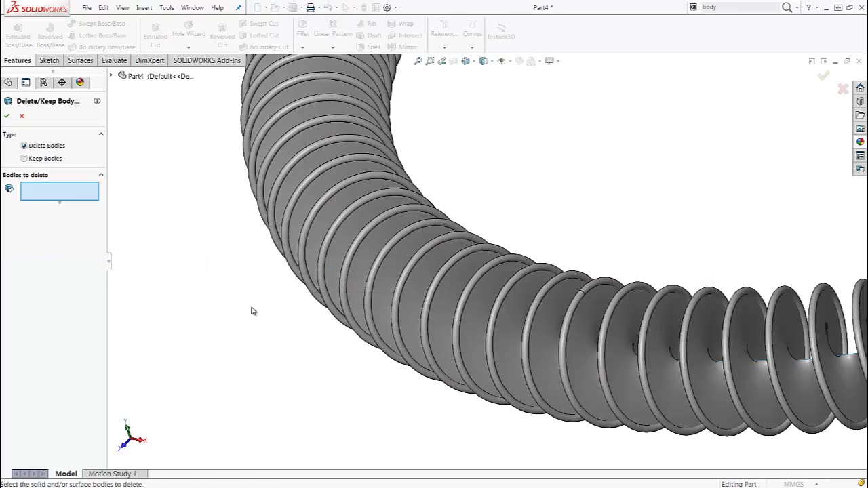This screenshot has width=868, height=488.
Task: Switch to the DimXpert ribbon tab
Action: (149, 60)
